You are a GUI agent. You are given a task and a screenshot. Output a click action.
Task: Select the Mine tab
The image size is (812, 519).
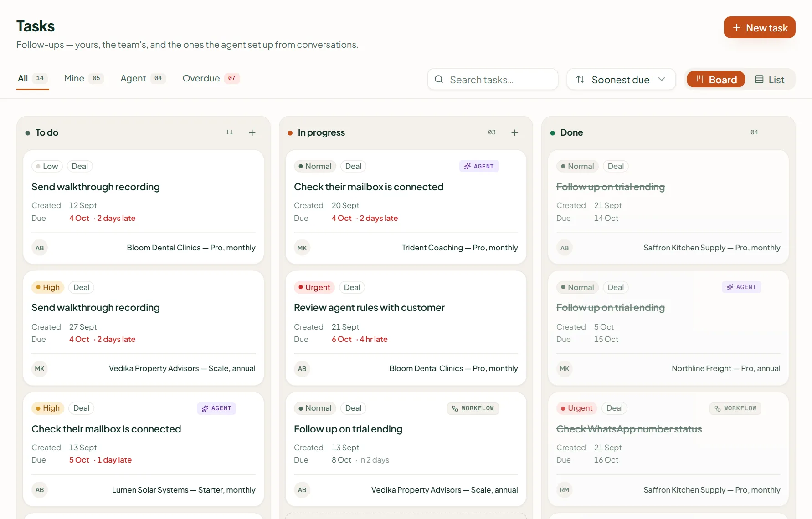click(x=84, y=78)
